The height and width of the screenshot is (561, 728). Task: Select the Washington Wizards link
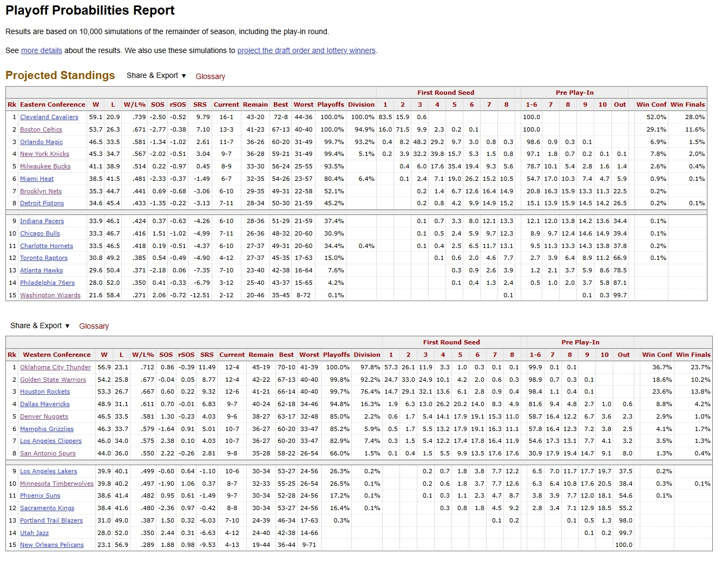[x=50, y=295]
